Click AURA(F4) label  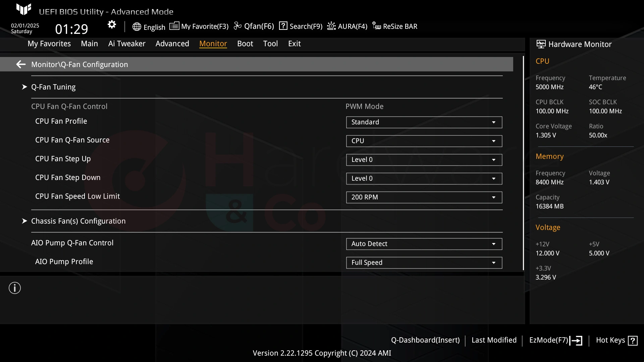coord(353,26)
